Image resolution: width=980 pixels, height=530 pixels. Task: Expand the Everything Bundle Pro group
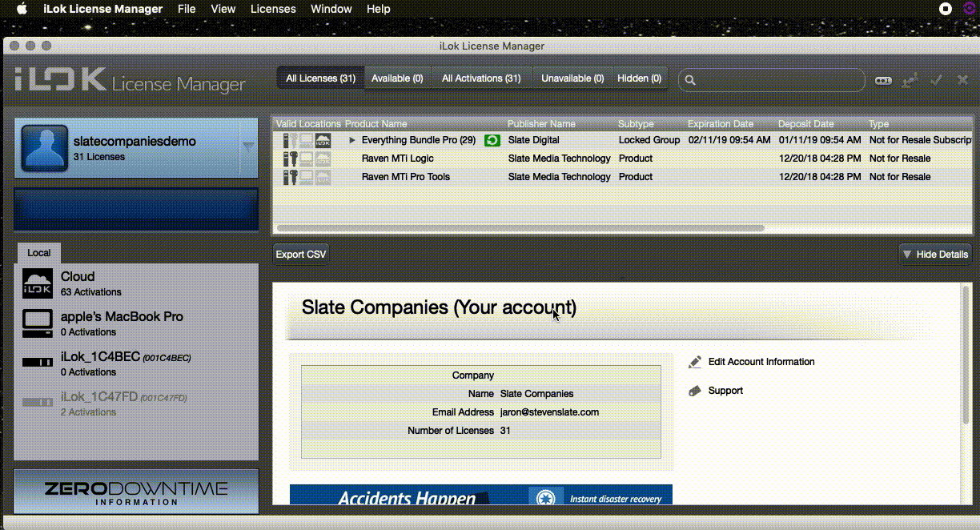click(352, 140)
